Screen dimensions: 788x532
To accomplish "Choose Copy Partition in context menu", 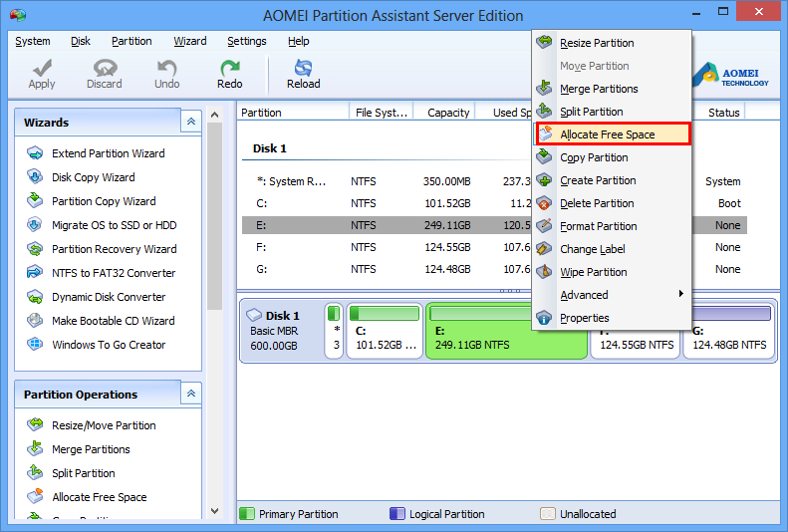I will (x=612, y=157).
